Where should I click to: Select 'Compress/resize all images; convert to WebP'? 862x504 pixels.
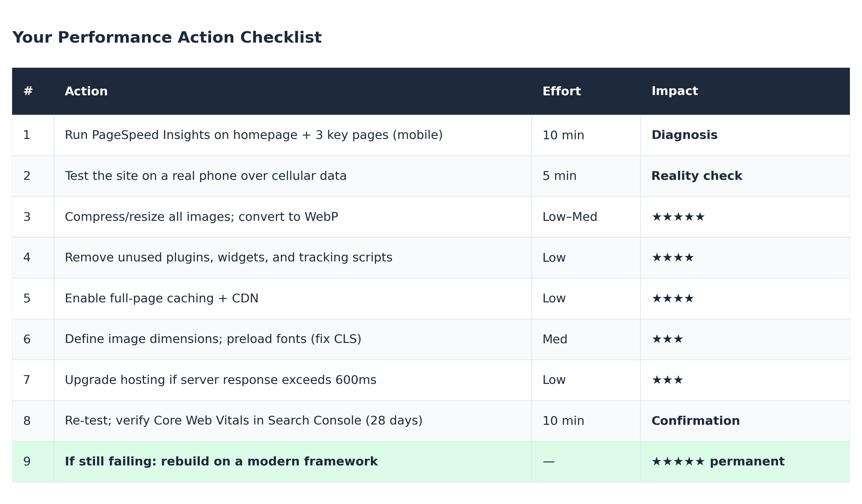201,217
